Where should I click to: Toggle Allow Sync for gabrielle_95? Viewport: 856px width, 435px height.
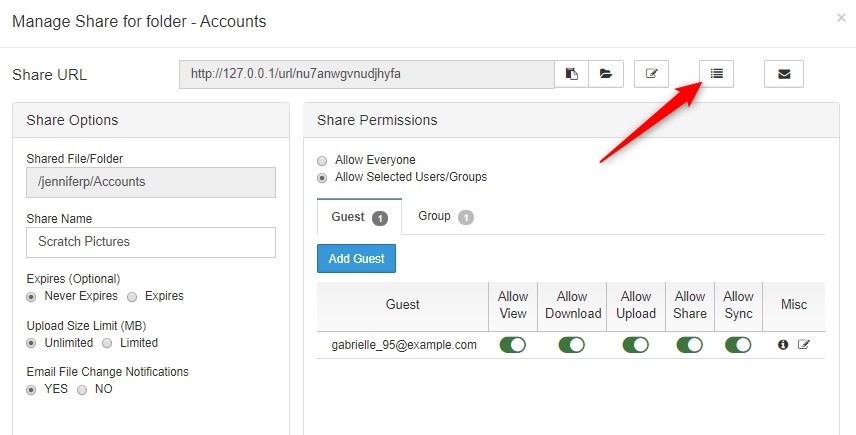pyautogui.click(x=738, y=345)
